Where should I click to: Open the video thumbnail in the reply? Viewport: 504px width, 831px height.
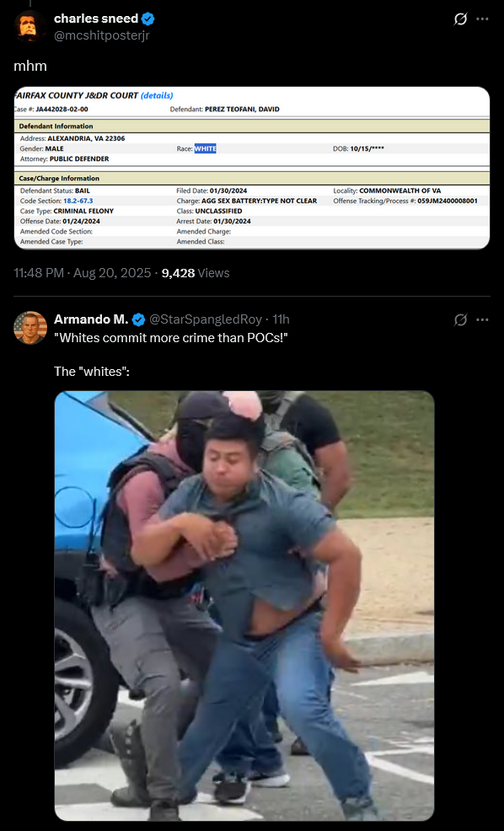[244, 606]
